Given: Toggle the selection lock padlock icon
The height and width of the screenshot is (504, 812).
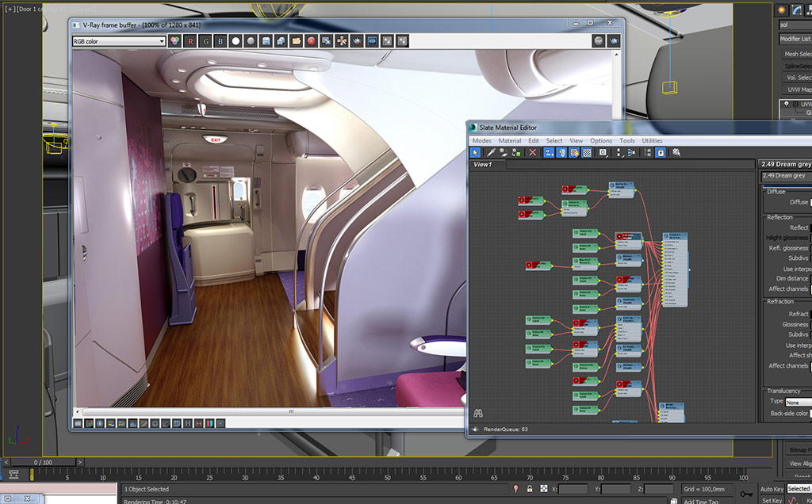Looking at the screenshot, I should pyautogui.click(x=529, y=488).
